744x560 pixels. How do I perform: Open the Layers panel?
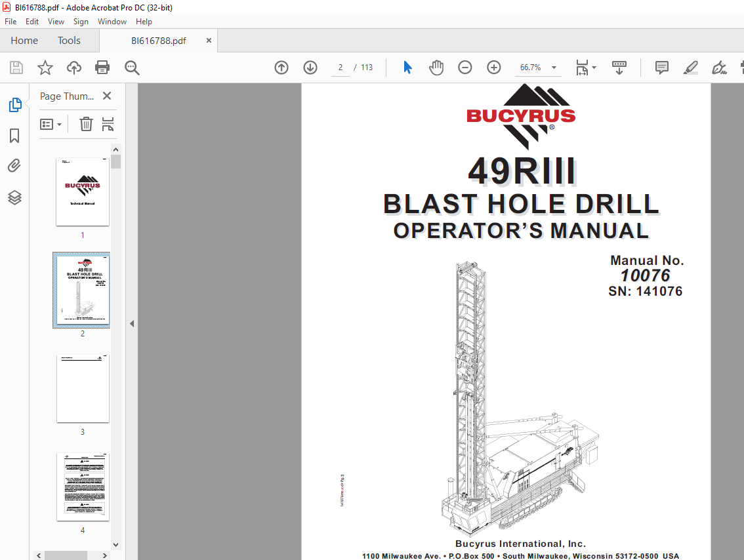click(14, 197)
